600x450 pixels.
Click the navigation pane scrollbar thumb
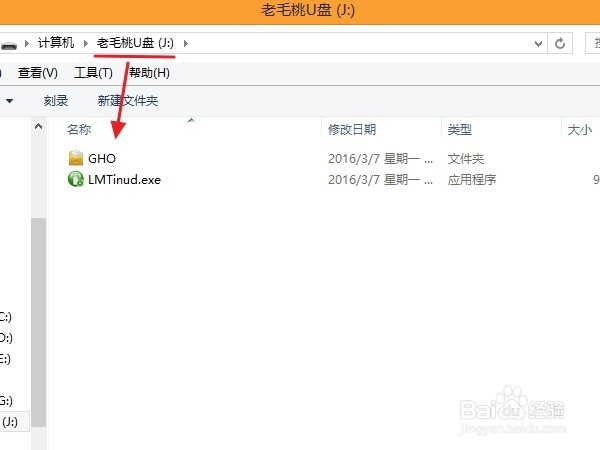pyautogui.click(x=39, y=322)
